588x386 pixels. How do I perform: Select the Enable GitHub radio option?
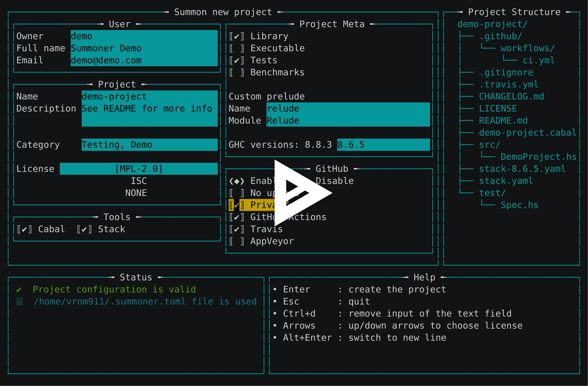pos(236,181)
